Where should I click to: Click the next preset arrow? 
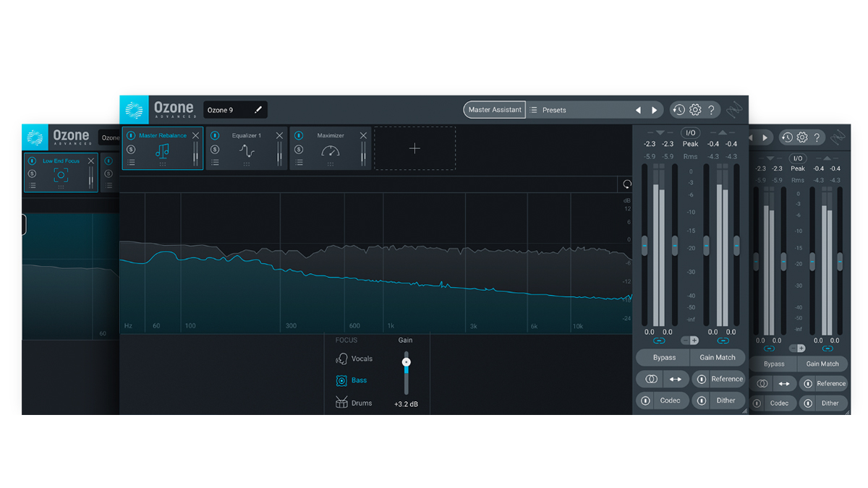coord(653,108)
